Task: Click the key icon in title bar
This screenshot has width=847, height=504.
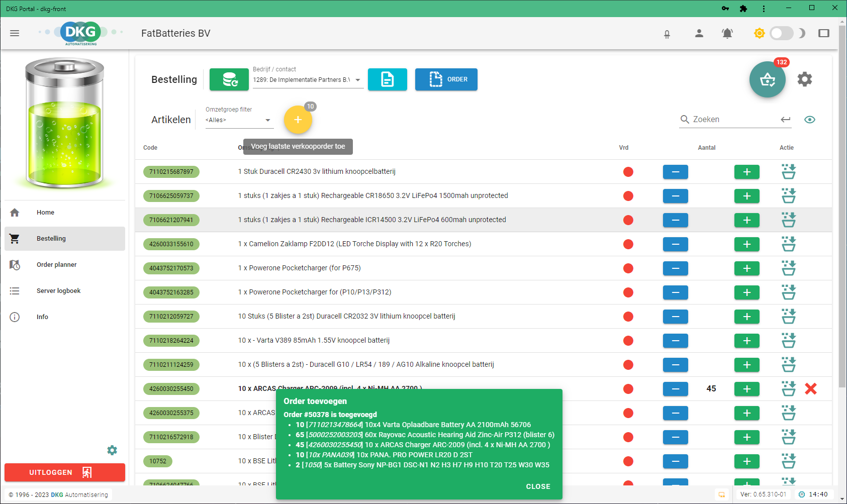Action: tap(725, 9)
